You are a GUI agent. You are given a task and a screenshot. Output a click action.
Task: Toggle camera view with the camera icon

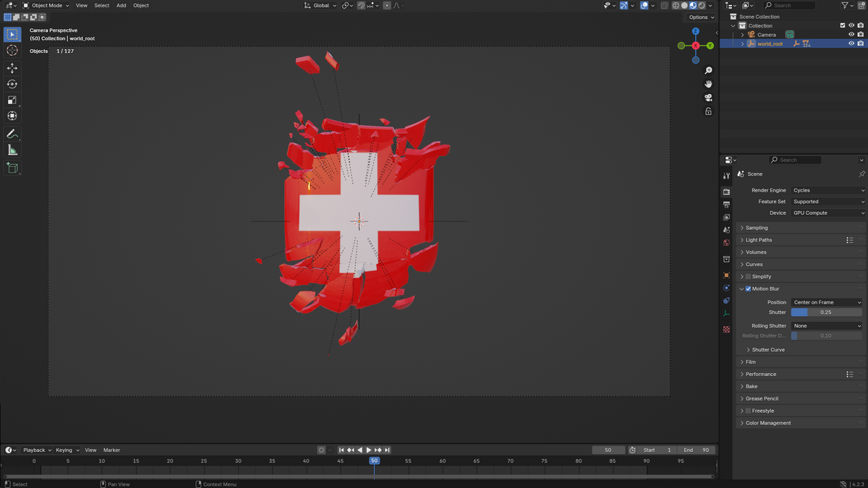pos(708,98)
